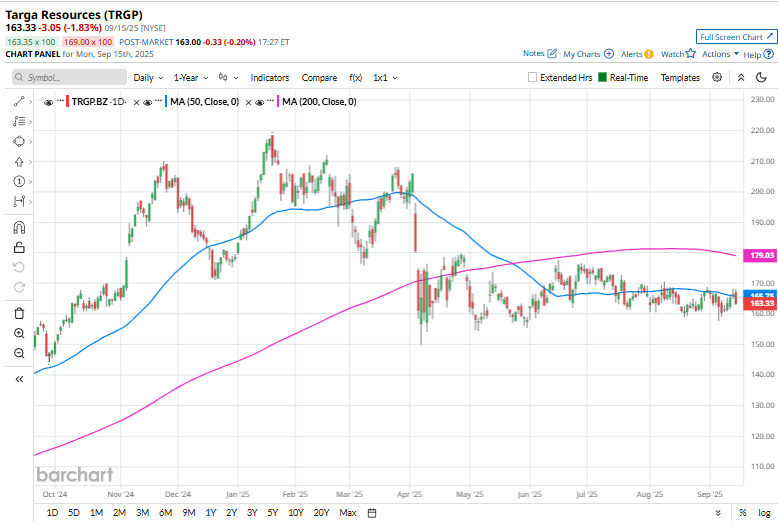This screenshot has width=778, height=526.
Task: Select the 3M time range tab
Action: click(x=142, y=513)
